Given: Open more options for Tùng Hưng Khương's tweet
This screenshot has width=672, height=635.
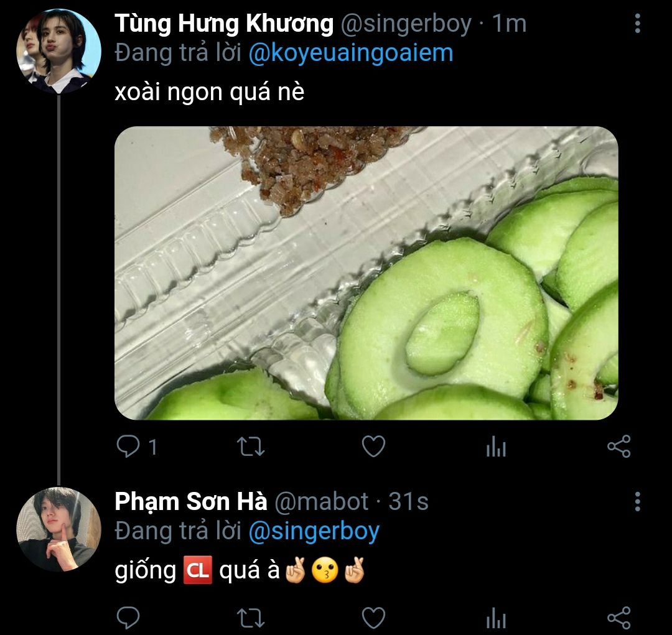Looking at the screenshot, I should [637, 24].
